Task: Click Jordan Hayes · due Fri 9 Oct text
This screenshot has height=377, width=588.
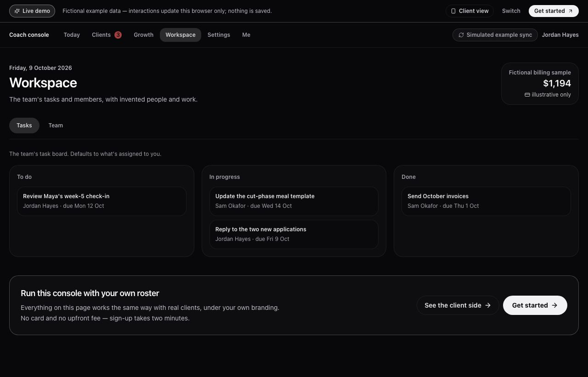Action: click(252, 239)
